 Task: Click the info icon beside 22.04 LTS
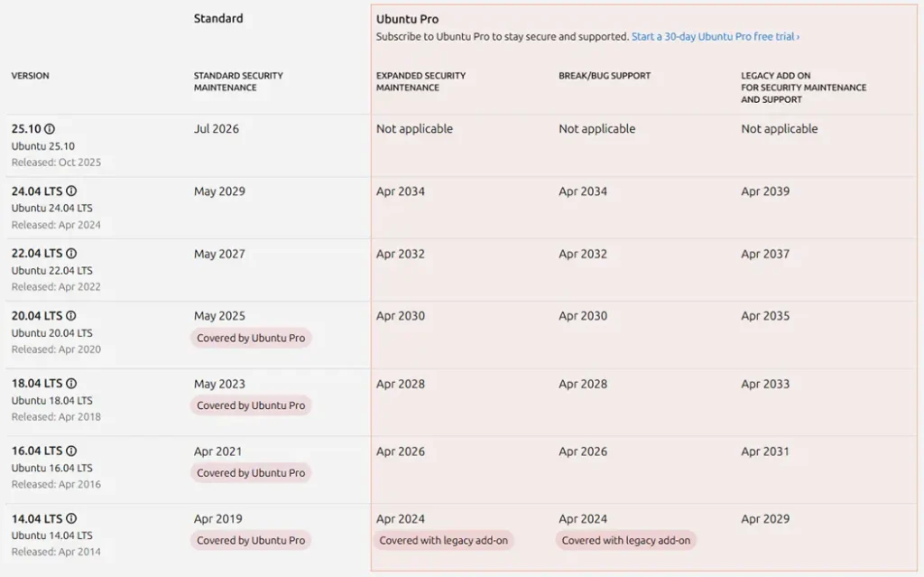pos(71,254)
